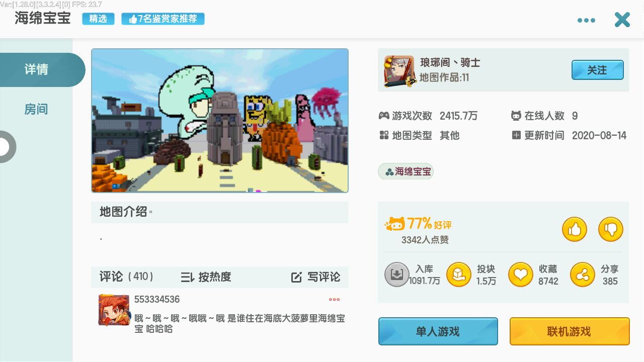Tap the 收藏 heart favorite icon
This screenshot has width=644, height=362.
point(521,275)
